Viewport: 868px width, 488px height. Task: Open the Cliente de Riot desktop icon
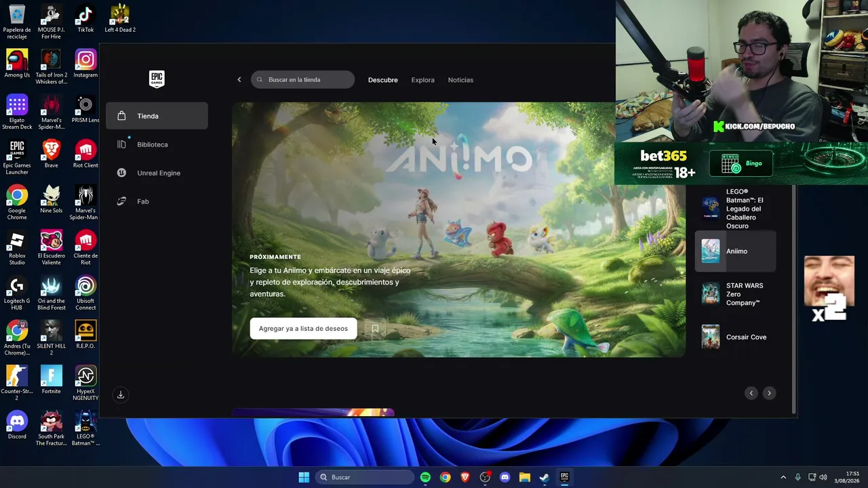85,248
